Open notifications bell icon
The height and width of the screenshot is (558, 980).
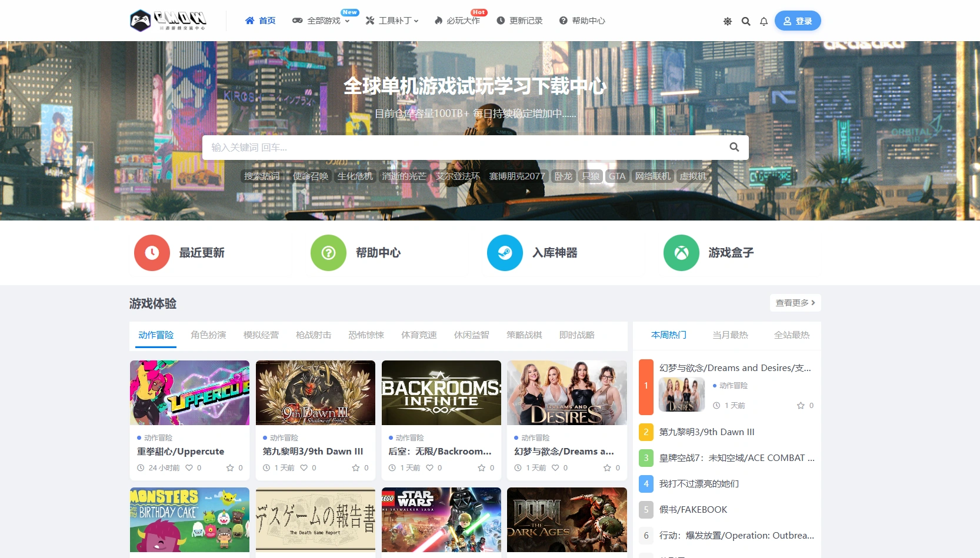pyautogui.click(x=764, y=21)
